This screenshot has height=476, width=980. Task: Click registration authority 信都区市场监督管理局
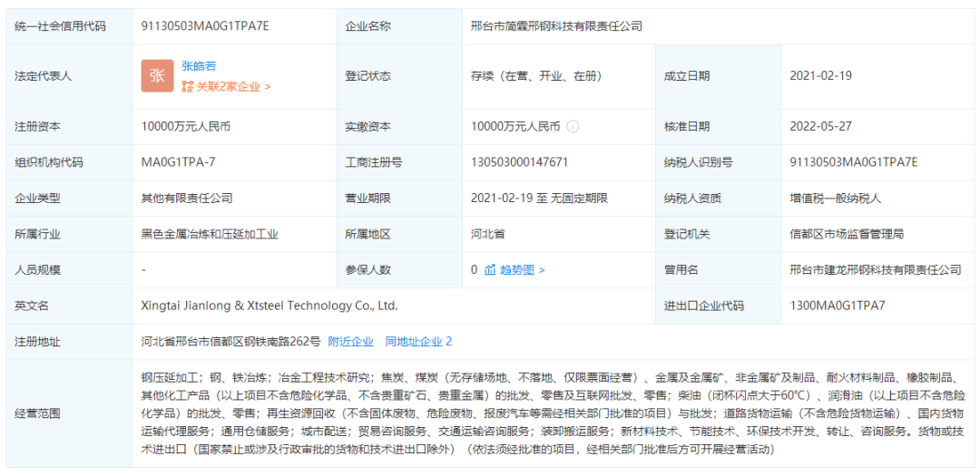point(846,234)
